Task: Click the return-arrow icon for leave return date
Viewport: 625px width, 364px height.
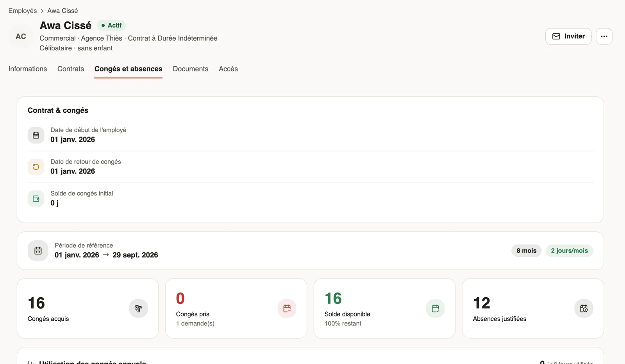Action: pos(36,167)
